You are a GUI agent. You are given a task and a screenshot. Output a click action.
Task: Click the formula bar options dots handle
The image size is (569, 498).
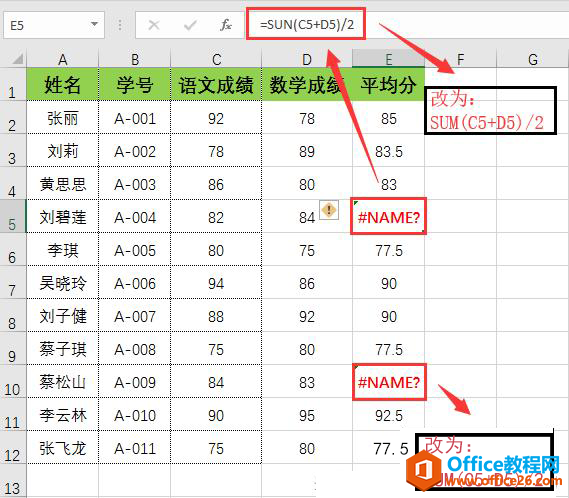click(120, 25)
